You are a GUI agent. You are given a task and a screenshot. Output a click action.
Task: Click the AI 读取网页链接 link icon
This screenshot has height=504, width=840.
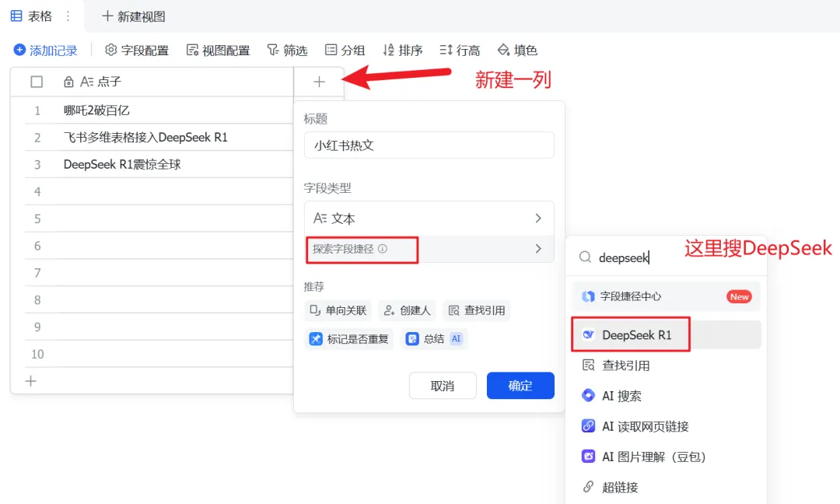(x=588, y=426)
